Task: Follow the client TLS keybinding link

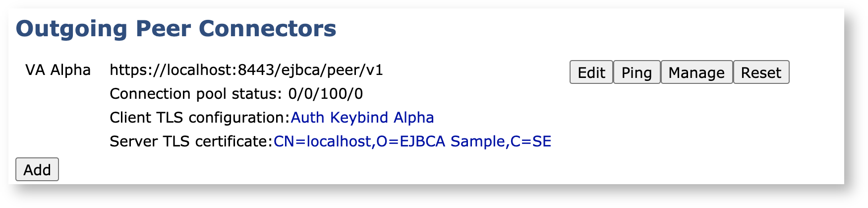Action: click(362, 118)
